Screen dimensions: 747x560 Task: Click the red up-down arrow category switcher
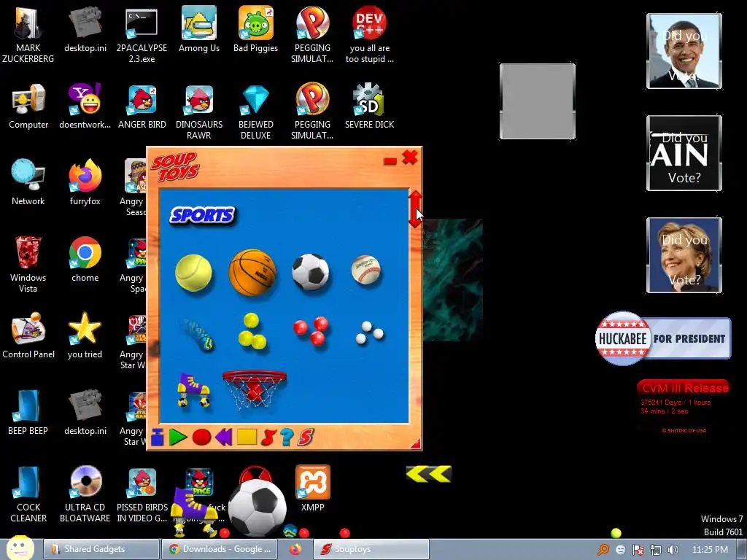[x=415, y=209]
